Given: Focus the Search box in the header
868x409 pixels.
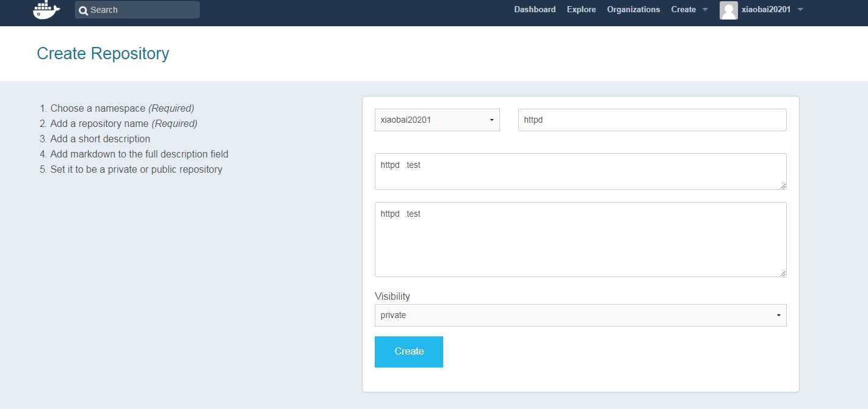Looking at the screenshot, I should (x=137, y=10).
